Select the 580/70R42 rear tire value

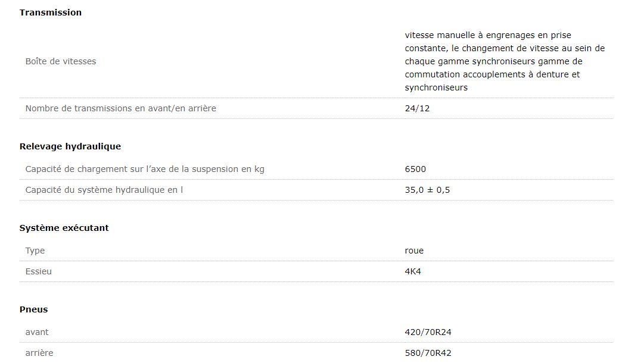[428, 353]
